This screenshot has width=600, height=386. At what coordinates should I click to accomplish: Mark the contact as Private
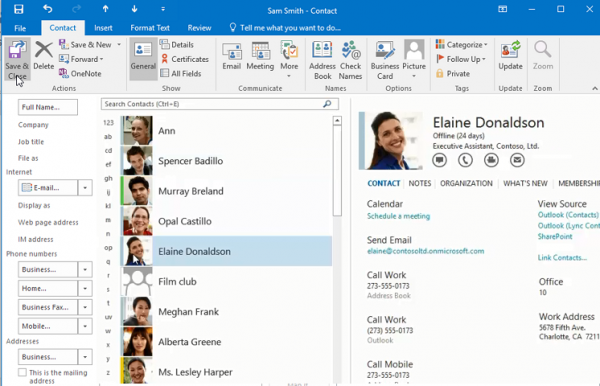coord(453,73)
